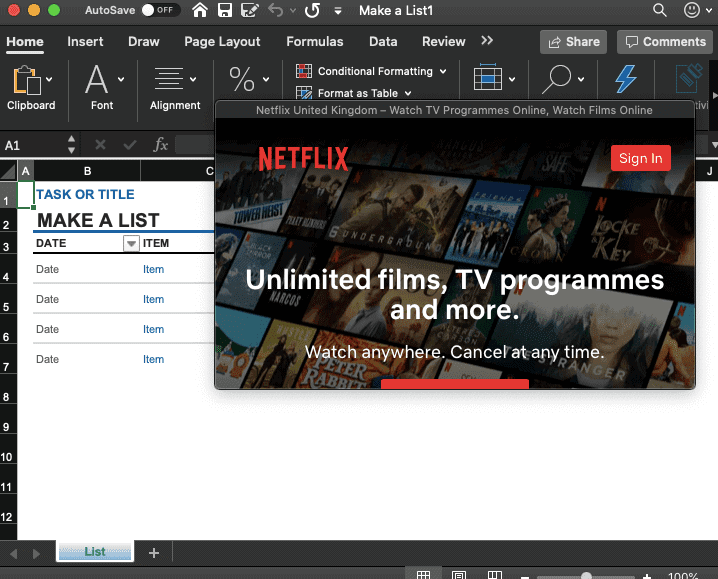This screenshot has width=718, height=579.
Task: Click the NETFLIX logo in popup window
Action: click(303, 158)
